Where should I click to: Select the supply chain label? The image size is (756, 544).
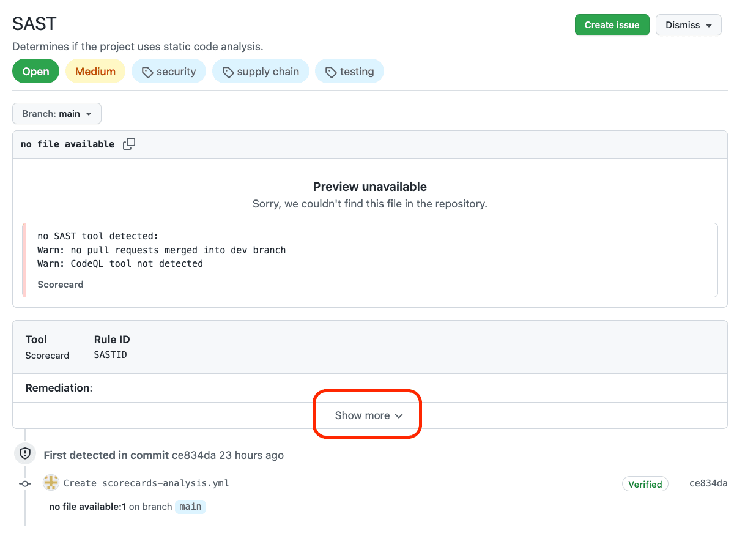[x=261, y=71]
